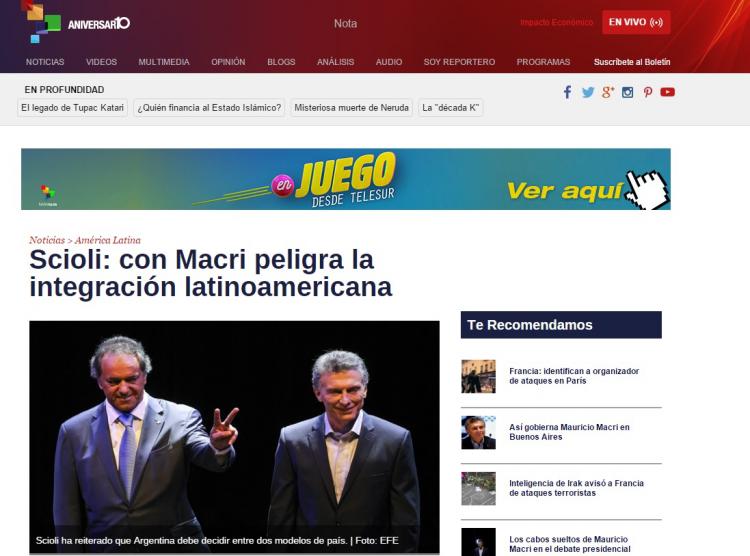Click the En Juego banner advertisement
Screen dimensions: 750x556
coord(346,179)
